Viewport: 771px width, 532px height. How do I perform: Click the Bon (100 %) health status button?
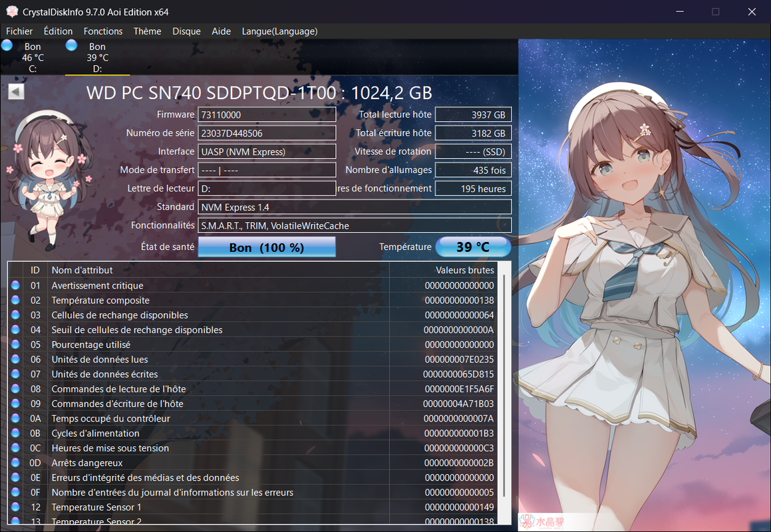(267, 247)
